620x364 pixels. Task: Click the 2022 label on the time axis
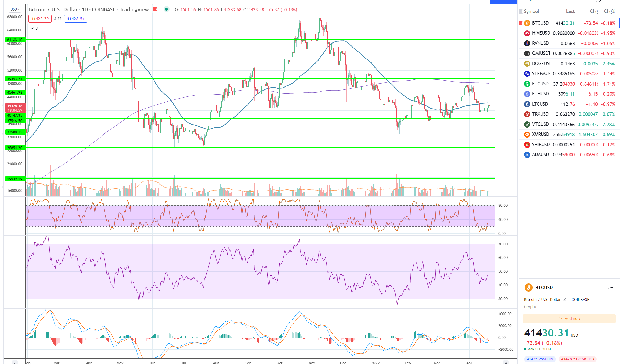click(x=375, y=362)
